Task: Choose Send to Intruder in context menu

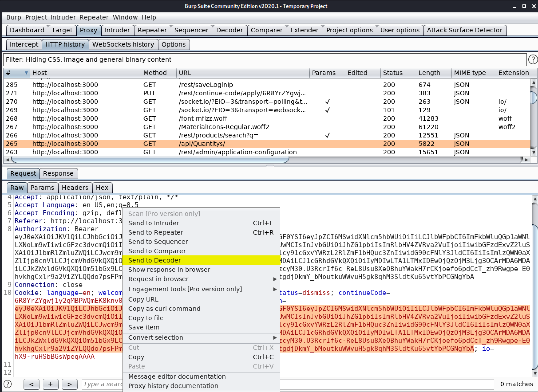Action: (x=201, y=223)
